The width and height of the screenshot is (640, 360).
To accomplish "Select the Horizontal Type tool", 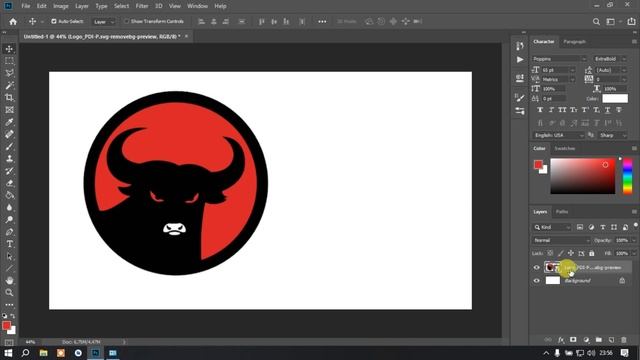I will tap(9, 244).
